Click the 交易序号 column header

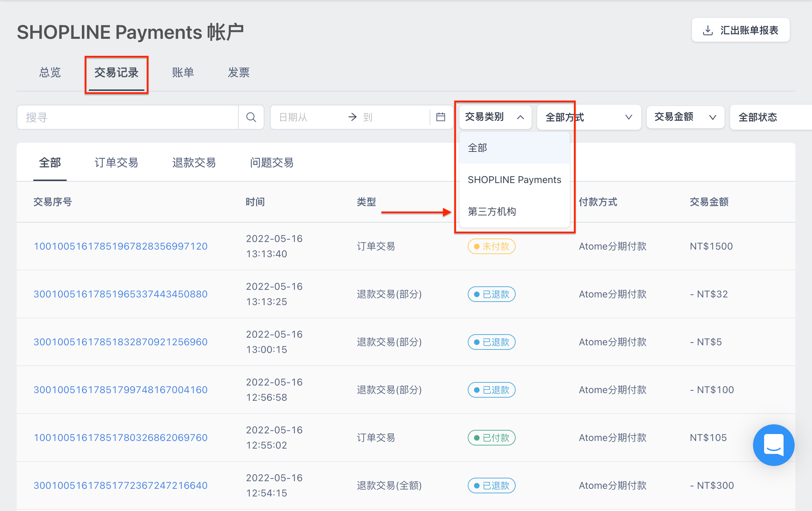(x=52, y=202)
